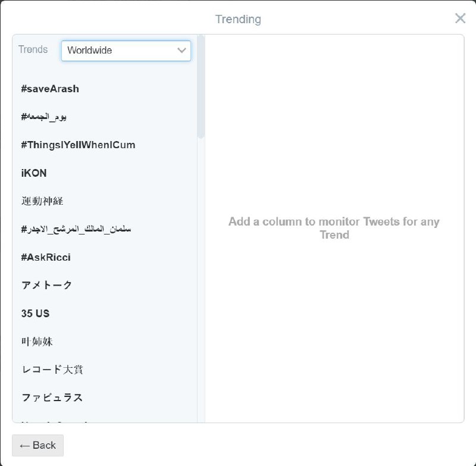Expand the location chevron next to Worldwide
The image size is (476, 466).
[181, 51]
